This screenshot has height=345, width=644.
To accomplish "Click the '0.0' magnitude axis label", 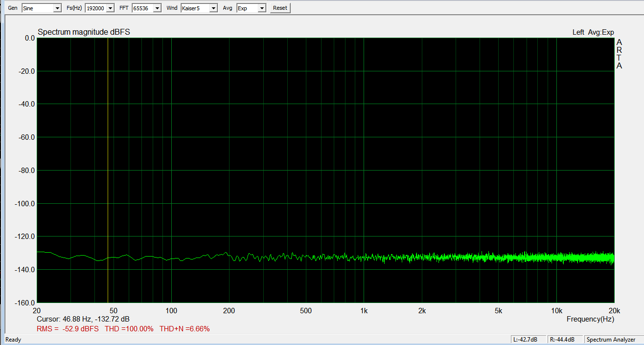I will 30,38.
